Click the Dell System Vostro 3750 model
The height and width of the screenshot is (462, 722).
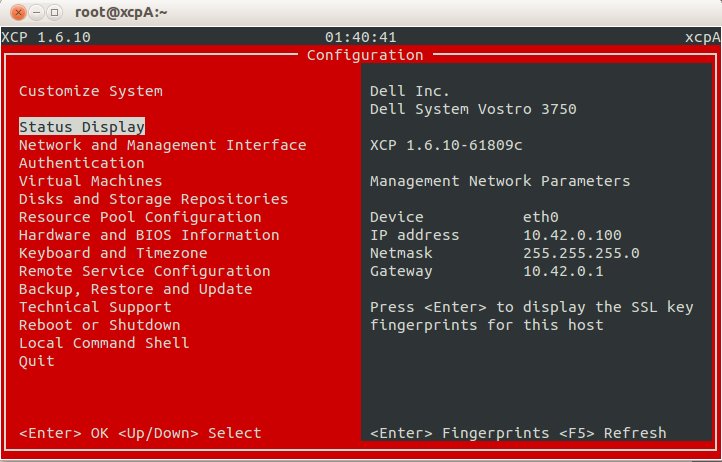coord(473,109)
